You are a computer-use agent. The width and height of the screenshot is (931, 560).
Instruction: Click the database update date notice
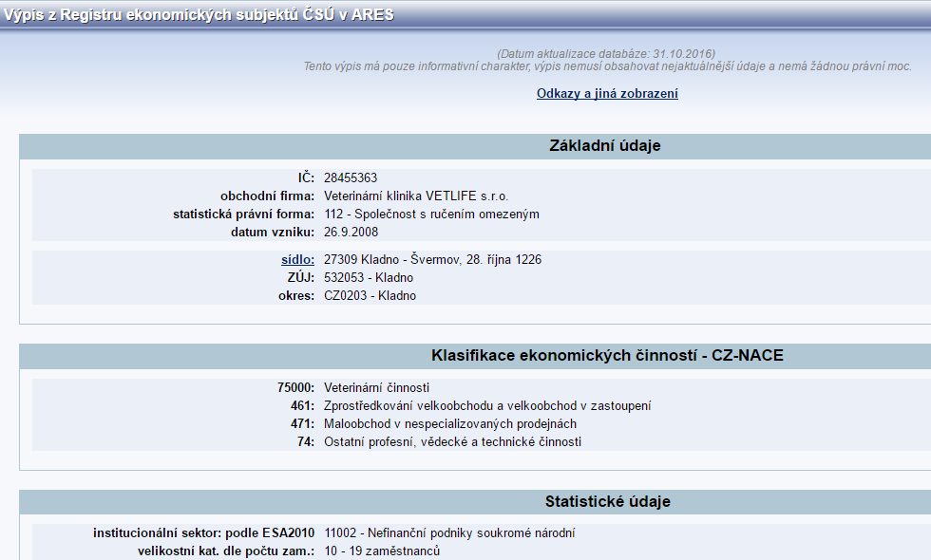click(x=605, y=54)
